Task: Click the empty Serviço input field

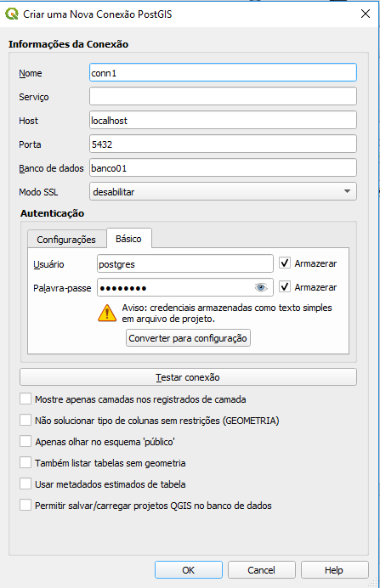Action: pyautogui.click(x=223, y=96)
